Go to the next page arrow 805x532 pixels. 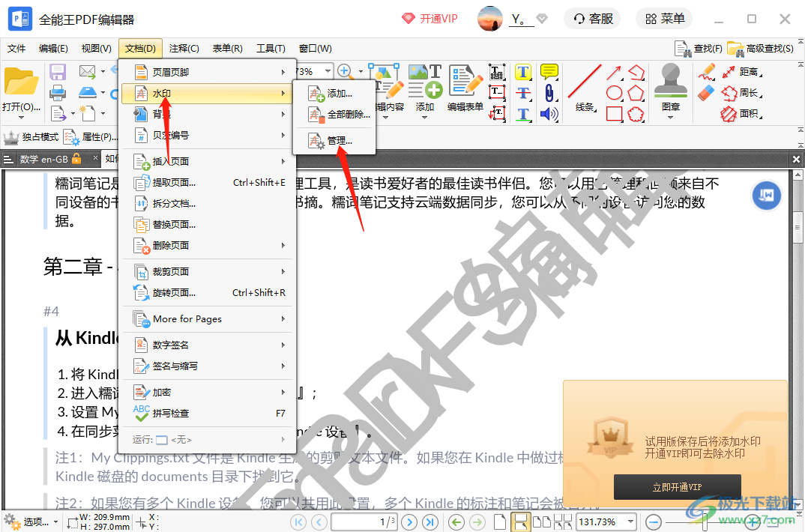(409, 522)
